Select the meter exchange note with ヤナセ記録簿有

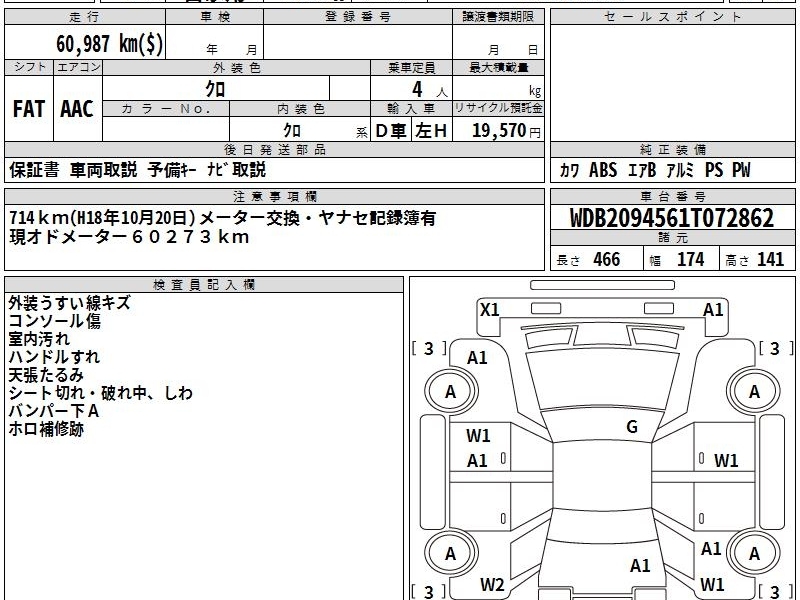click(222, 218)
